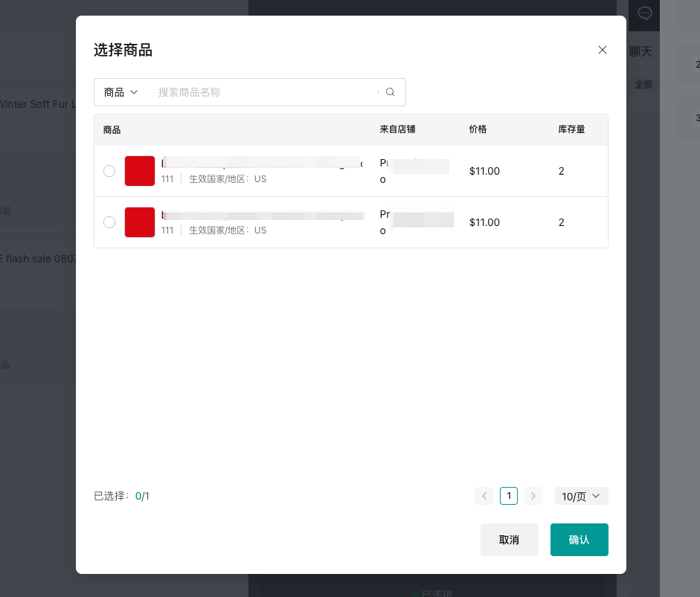Viewport: 700px width, 597px height.
Task: Open the 10/页 page size dropdown
Action: [581, 496]
